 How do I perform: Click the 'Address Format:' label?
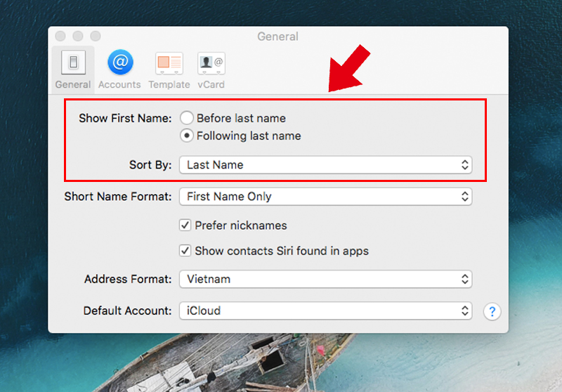coord(128,279)
